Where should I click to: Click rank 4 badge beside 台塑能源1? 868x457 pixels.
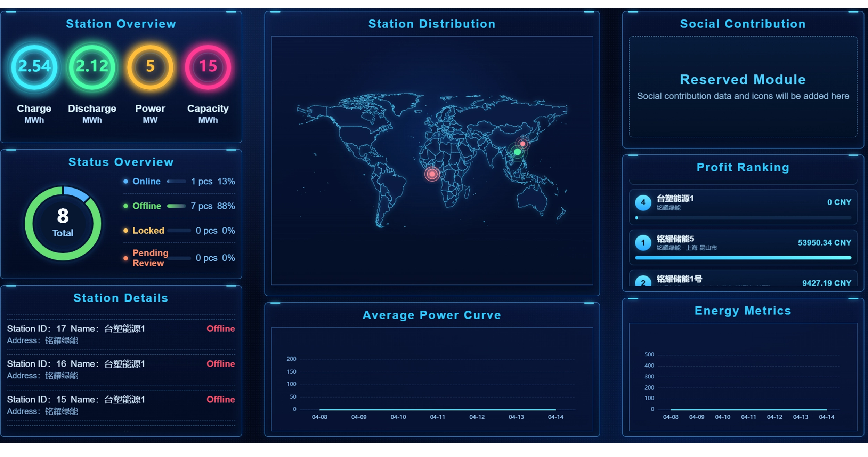coord(643,202)
